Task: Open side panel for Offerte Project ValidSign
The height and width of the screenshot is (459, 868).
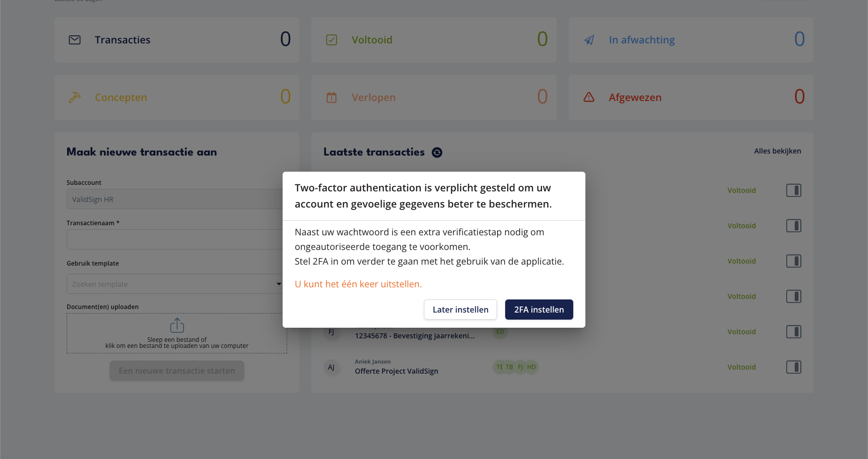Action: click(794, 367)
